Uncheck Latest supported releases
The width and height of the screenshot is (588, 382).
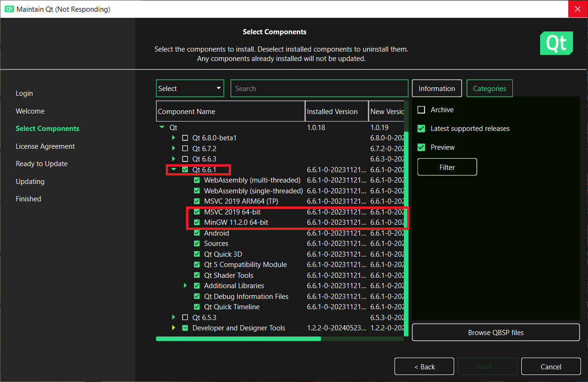(x=421, y=129)
